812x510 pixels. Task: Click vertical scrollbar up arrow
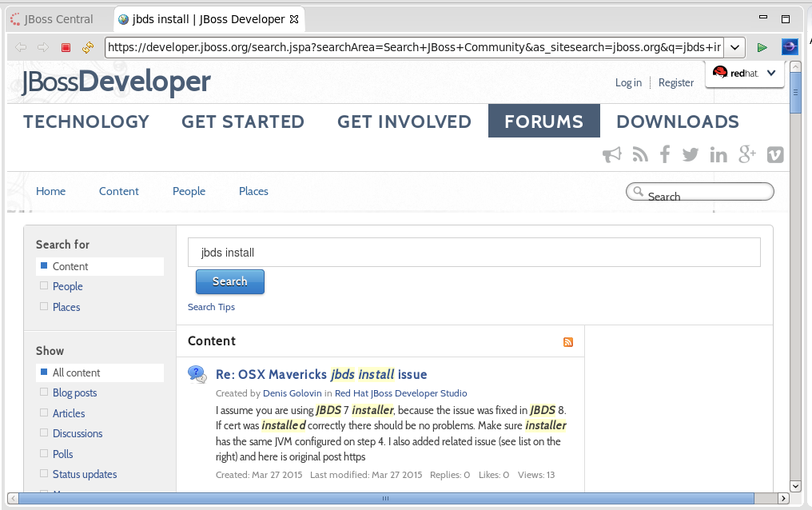(795, 67)
